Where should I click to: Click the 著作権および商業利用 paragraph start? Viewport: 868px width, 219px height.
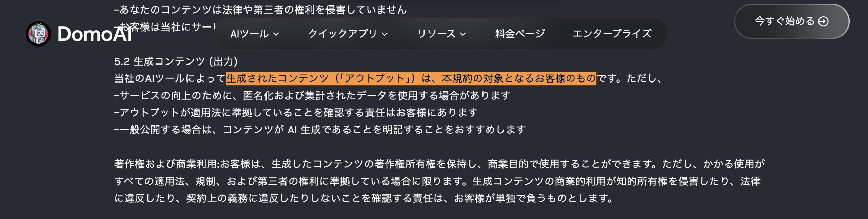(x=166, y=164)
